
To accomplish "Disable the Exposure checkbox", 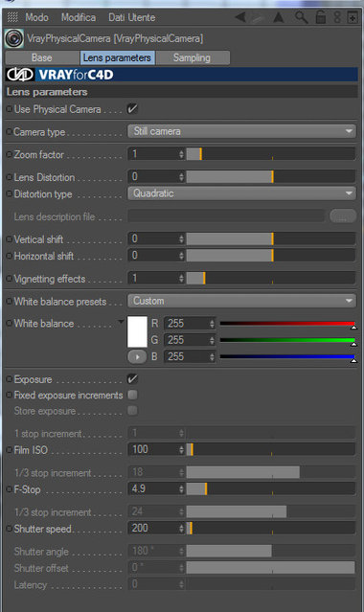I will click(x=132, y=379).
